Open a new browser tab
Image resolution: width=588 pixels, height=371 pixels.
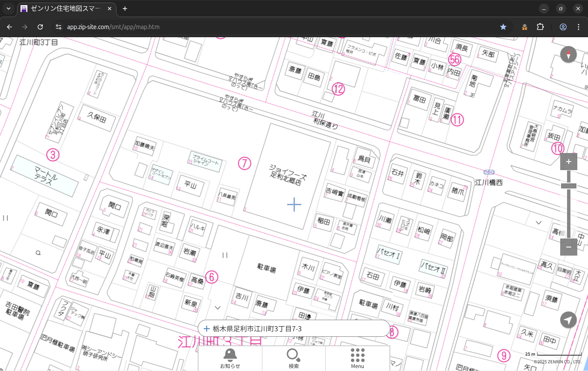[x=125, y=9]
